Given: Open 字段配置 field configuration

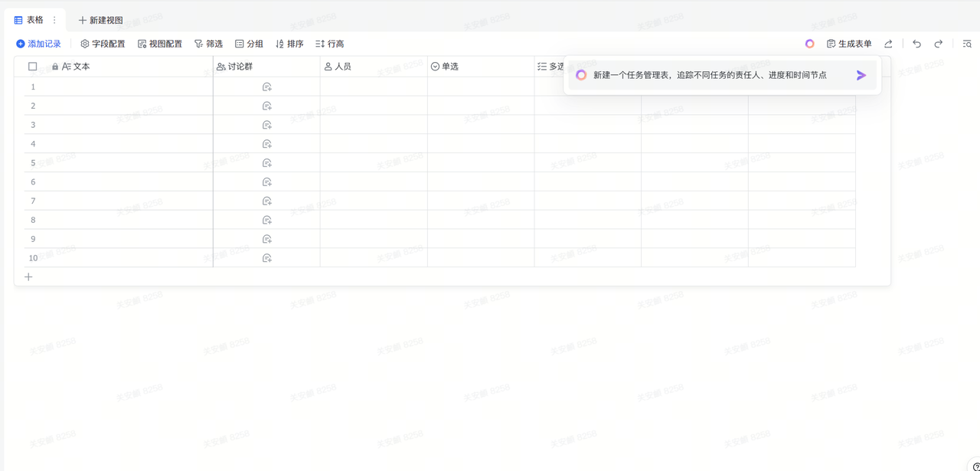Looking at the screenshot, I should pyautogui.click(x=103, y=44).
